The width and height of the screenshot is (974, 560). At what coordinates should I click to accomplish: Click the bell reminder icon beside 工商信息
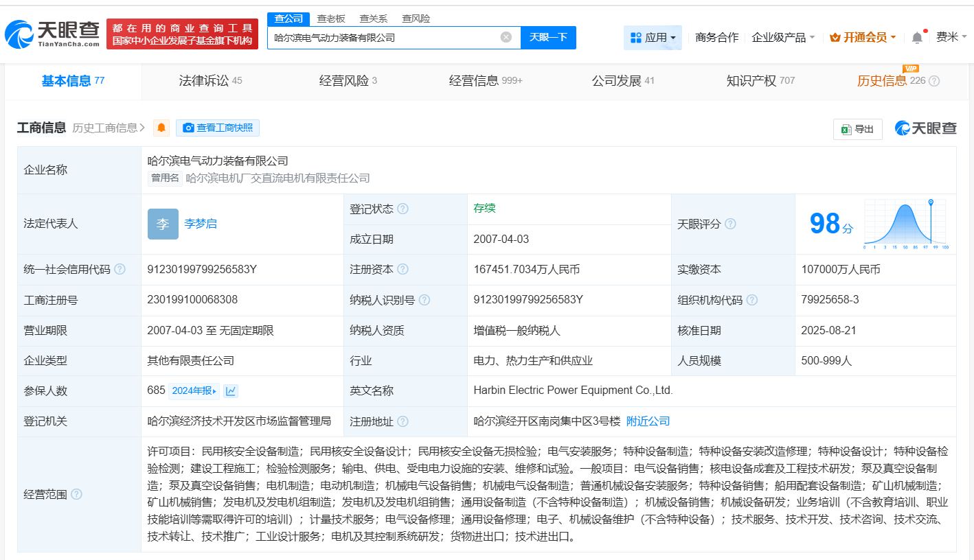161,128
